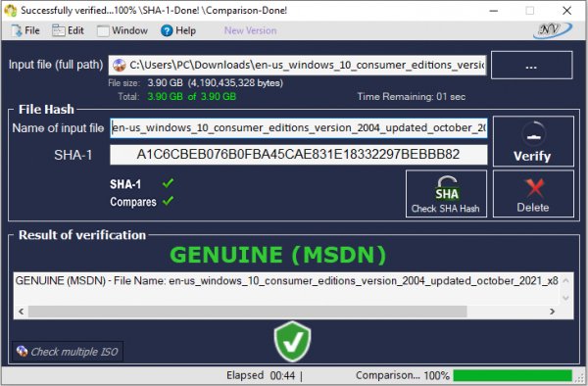
Task: Click the Result of verification label
Action: point(82,235)
